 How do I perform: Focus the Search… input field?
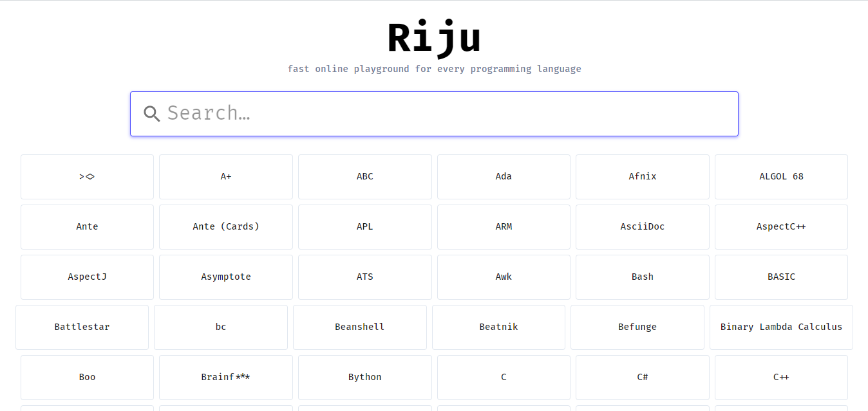pyautogui.click(x=434, y=114)
